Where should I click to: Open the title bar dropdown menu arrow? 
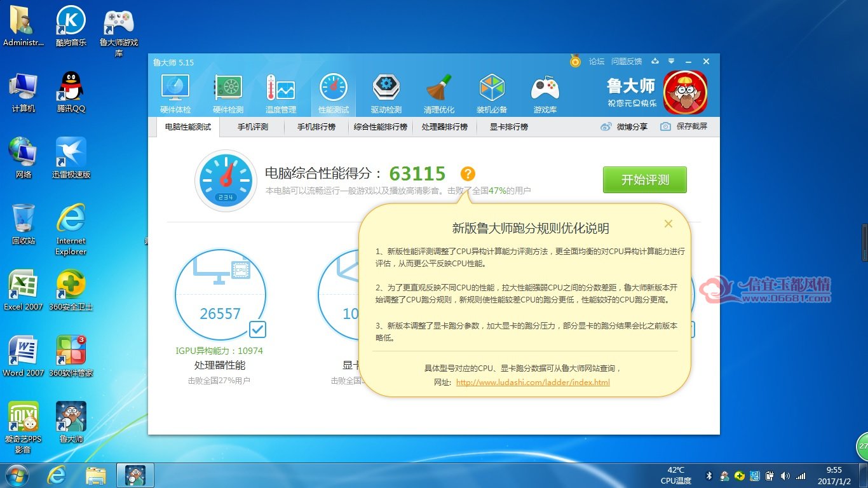pos(672,62)
